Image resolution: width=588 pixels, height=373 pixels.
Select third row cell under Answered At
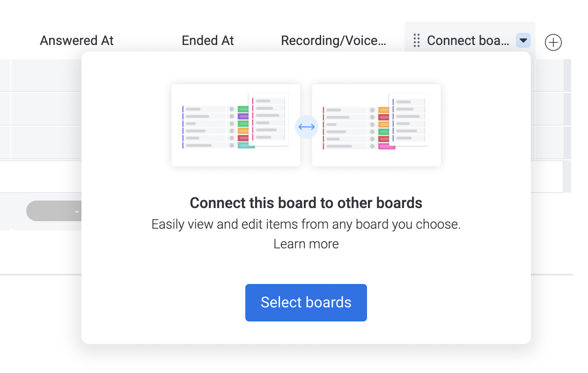[46, 143]
